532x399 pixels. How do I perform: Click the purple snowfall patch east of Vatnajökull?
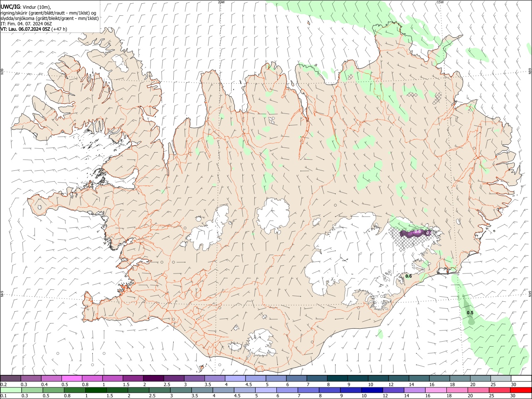[416, 233]
